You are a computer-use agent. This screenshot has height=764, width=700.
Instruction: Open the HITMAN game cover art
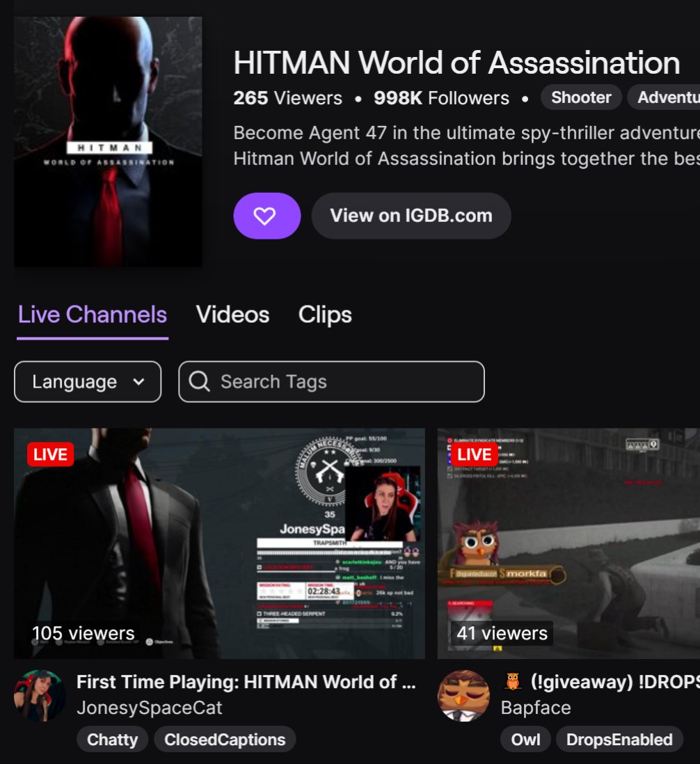tap(108, 141)
